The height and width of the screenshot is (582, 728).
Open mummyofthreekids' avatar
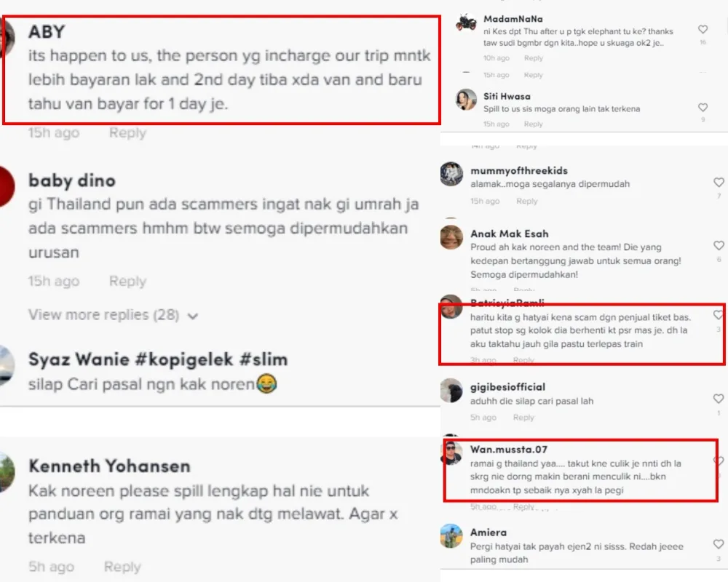point(451,174)
